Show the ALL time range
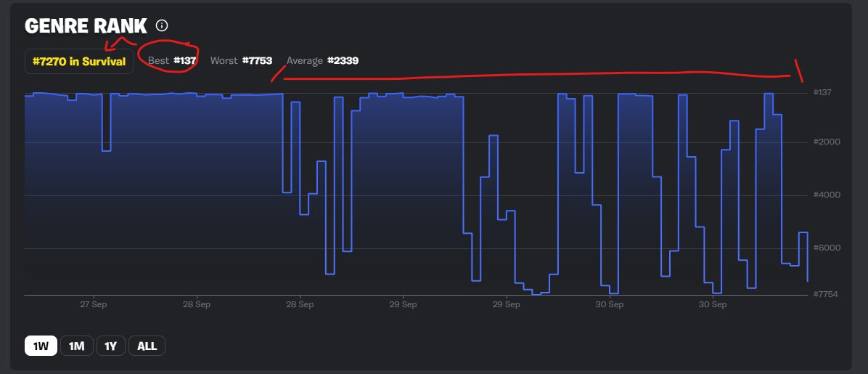Screen dimensions: 868x374 147,346
